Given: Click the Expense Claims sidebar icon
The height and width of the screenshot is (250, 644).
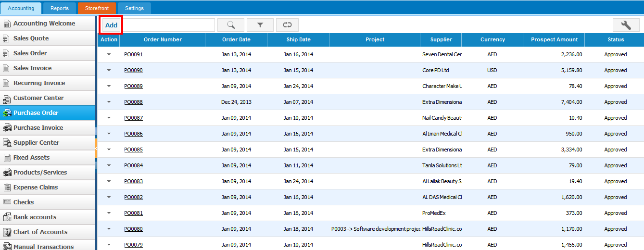Looking at the screenshot, I should [x=6, y=187].
